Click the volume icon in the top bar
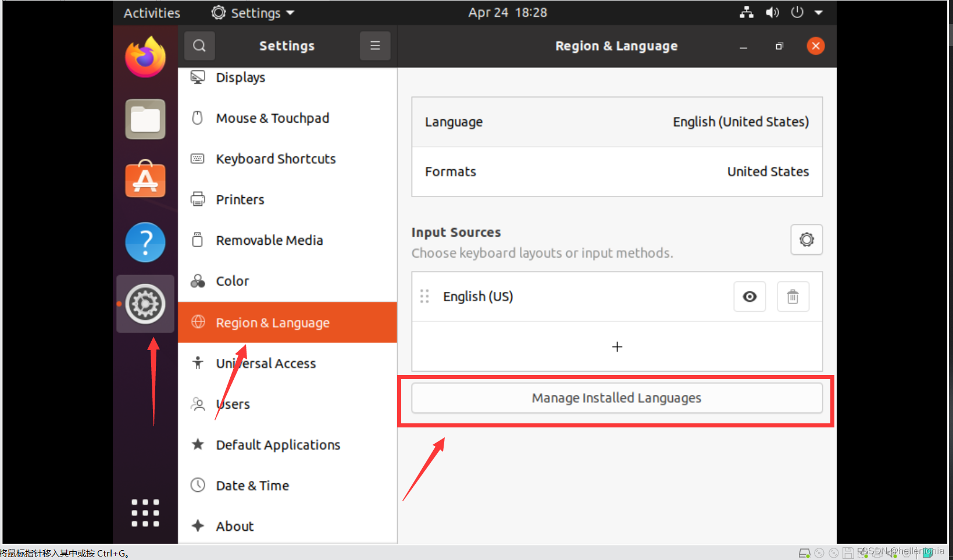The height and width of the screenshot is (560, 953). 772,12
